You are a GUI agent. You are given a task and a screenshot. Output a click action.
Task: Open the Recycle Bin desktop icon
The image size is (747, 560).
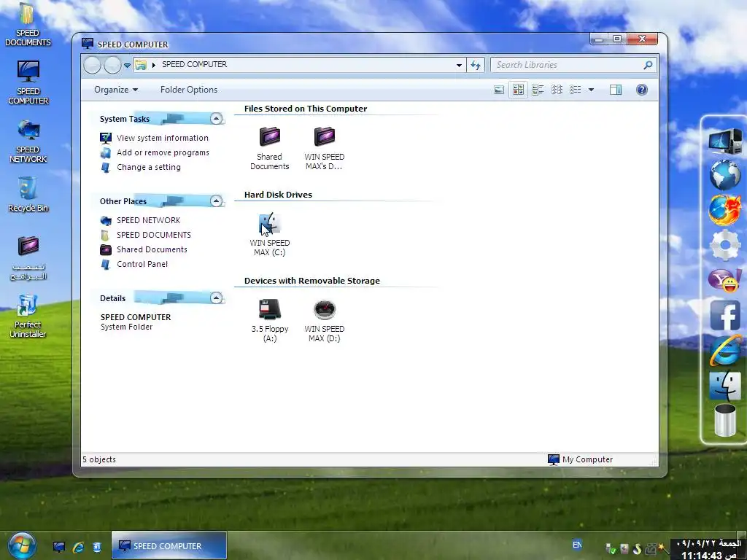tap(28, 194)
